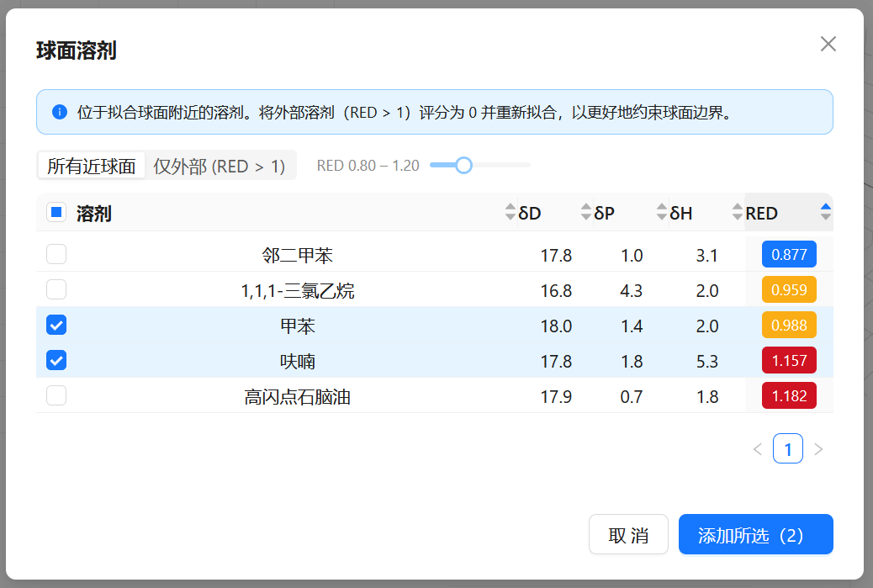Click the 溶剂 column header
873x588 pixels.
pyautogui.click(x=93, y=214)
